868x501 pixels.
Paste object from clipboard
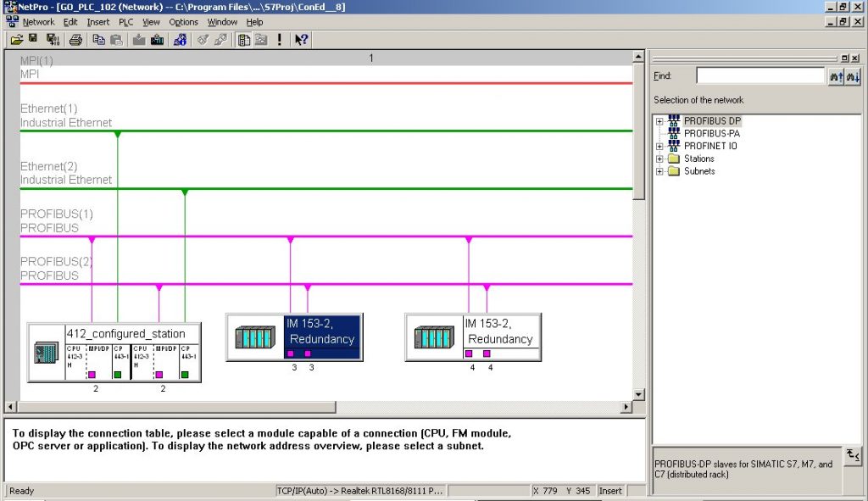tap(118, 39)
